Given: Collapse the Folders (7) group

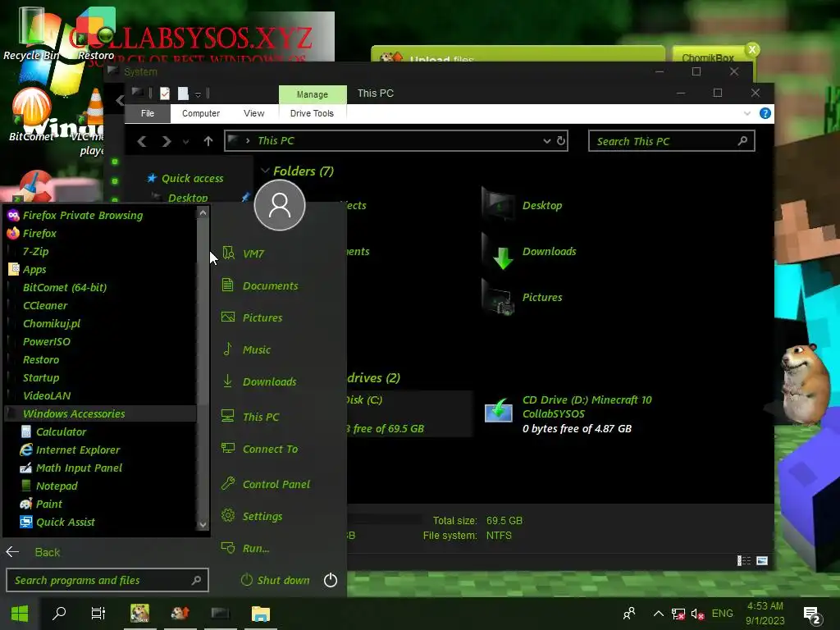Looking at the screenshot, I should click(x=265, y=171).
